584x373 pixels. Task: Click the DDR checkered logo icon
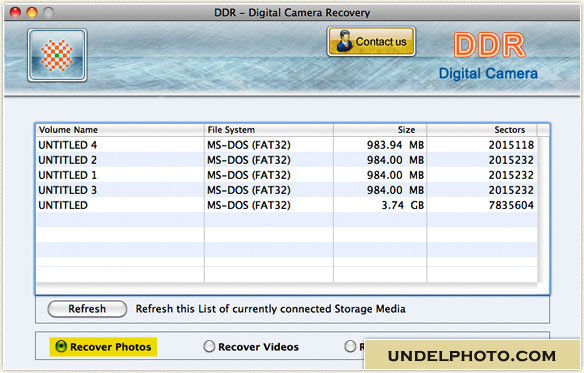(57, 55)
